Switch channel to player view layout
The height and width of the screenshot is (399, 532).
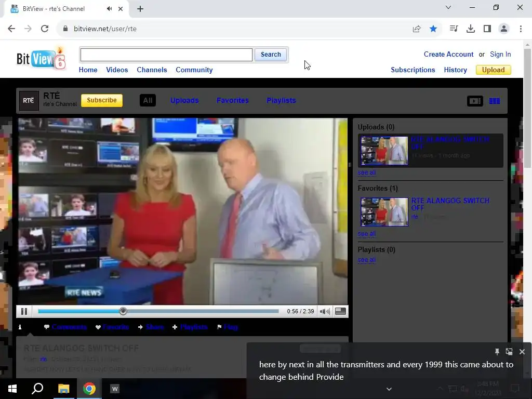tap(475, 101)
